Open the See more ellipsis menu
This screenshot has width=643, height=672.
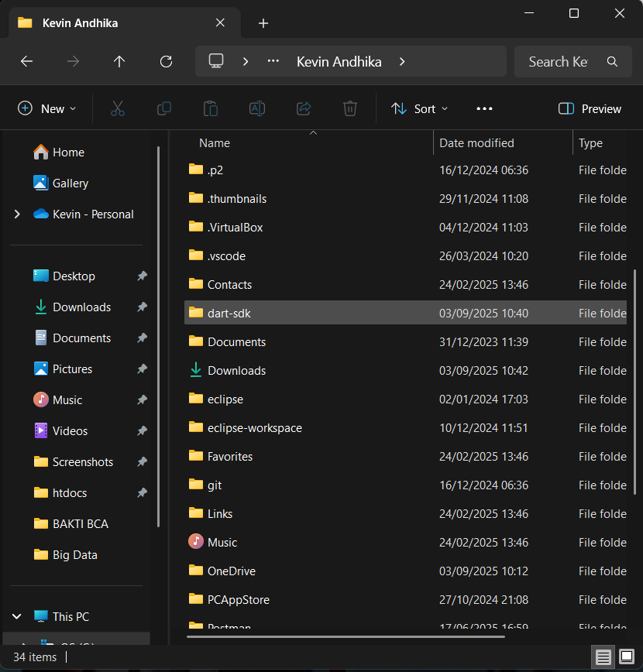click(x=484, y=108)
